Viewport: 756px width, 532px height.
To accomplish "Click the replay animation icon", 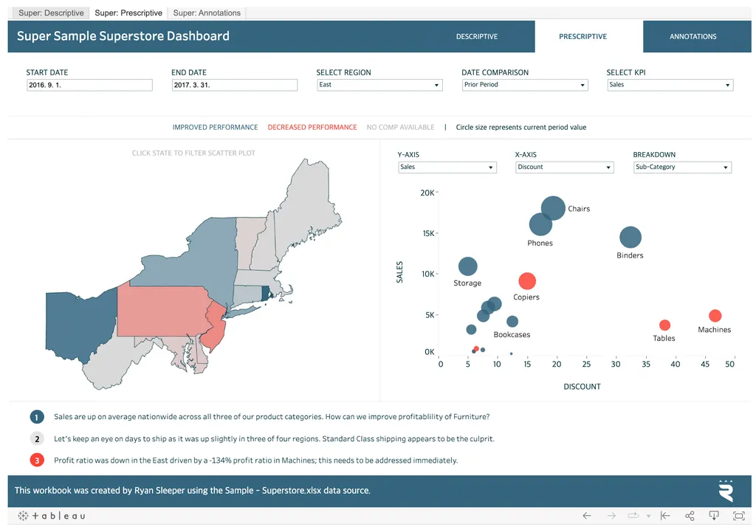I will [x=633, y=516].
